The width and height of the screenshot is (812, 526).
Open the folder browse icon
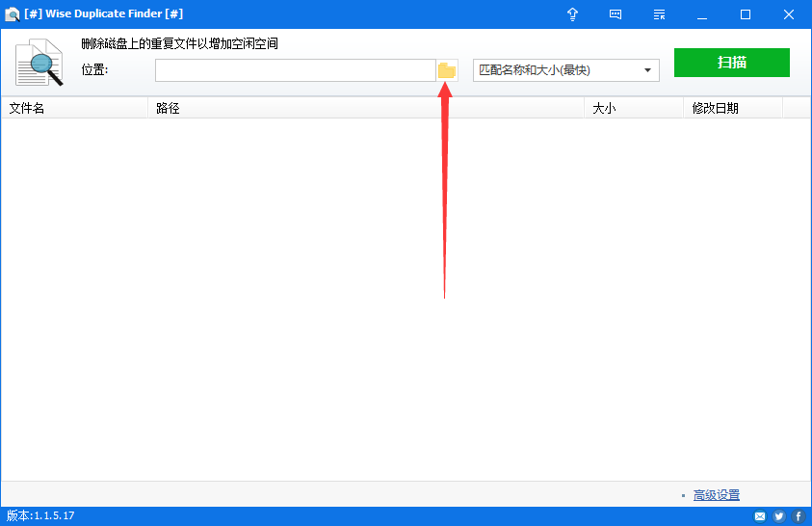pyautogui.click(x=446, y=70)
